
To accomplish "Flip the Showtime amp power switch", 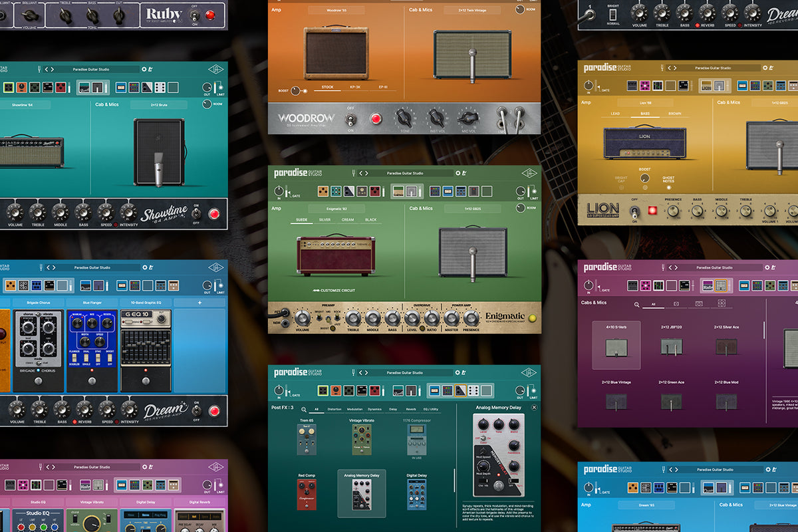I will [196, 213].
